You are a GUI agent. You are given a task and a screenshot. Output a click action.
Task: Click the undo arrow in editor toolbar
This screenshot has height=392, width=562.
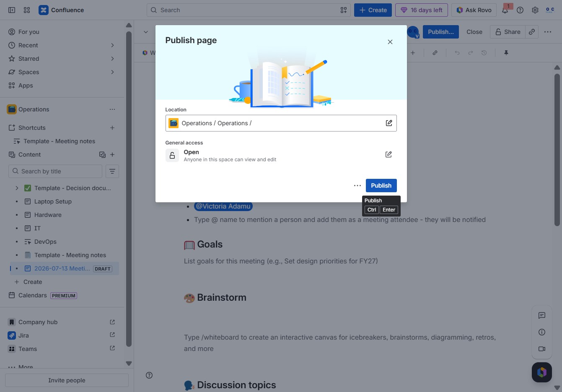coord(457,53)
